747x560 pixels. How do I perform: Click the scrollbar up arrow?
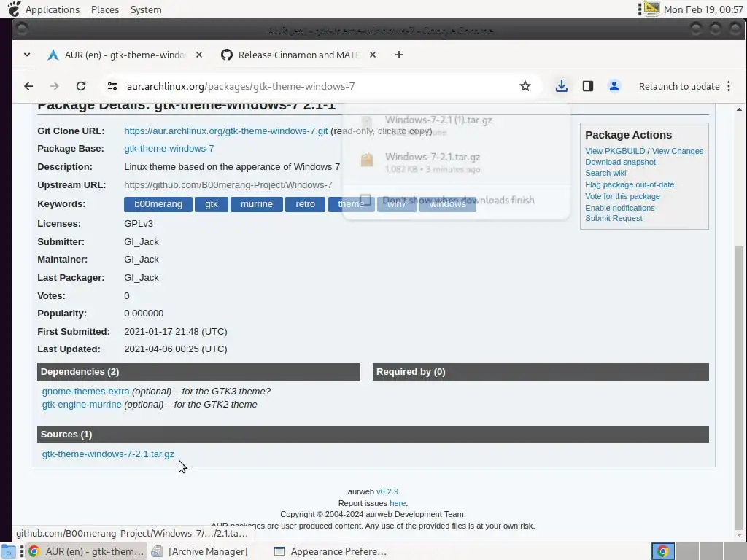coord(739,109)
